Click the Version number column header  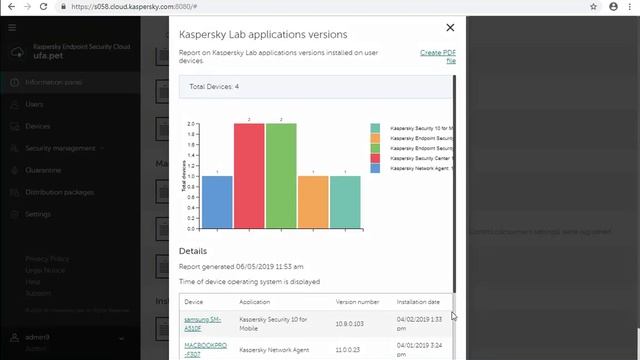point(358,302)
